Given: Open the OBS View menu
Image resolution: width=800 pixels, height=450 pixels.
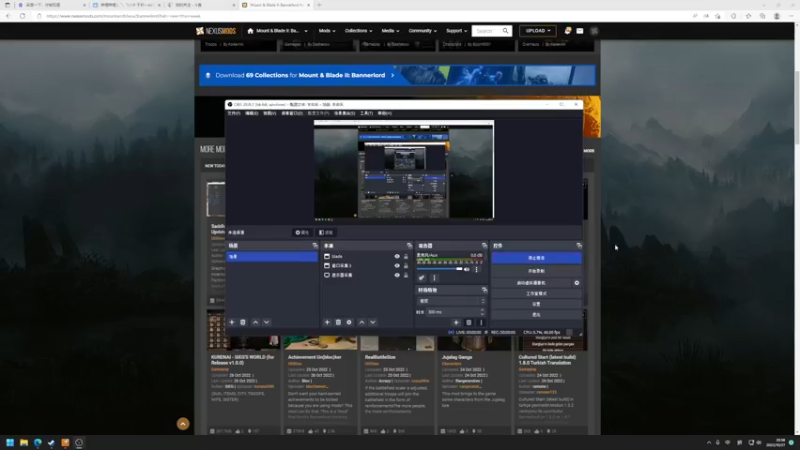Looking at the screenshot, I should click(269, 113).
